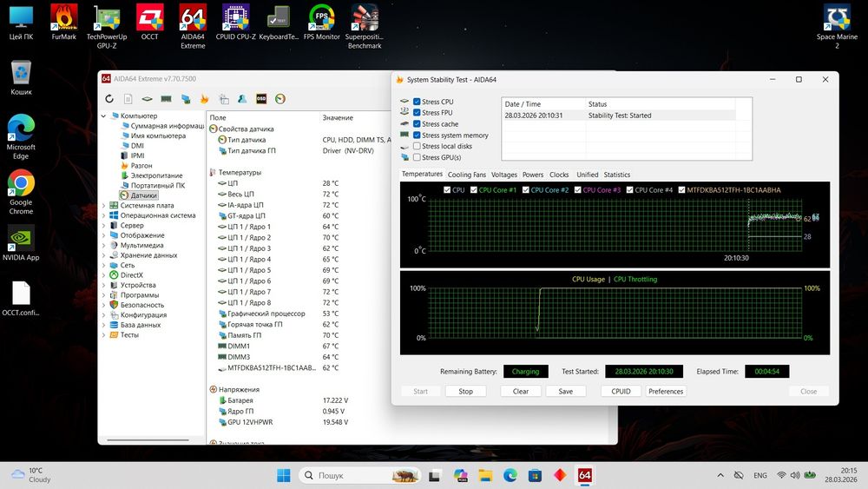Viewport: 868px width, 489px height.
Task: Open Microsoft Edge desktop shortcut
Action: 21,136
